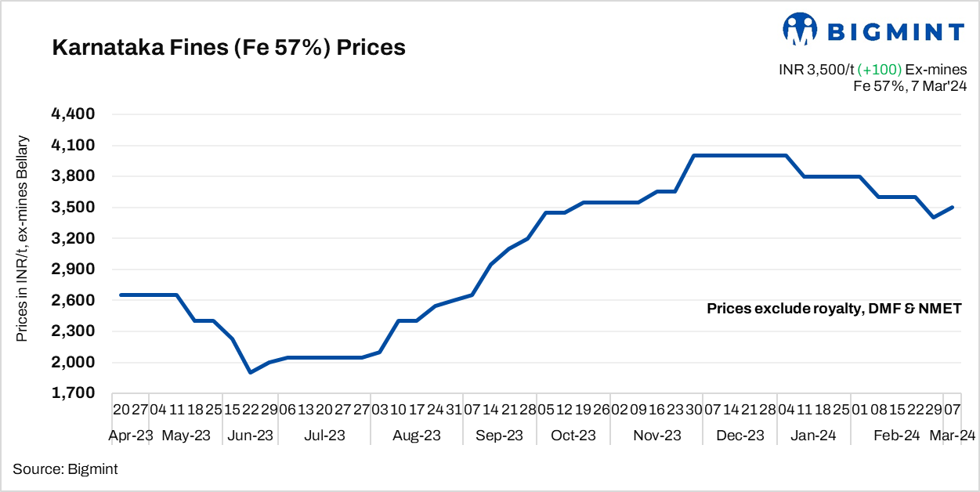This screenshot has width=980, height=492.
Task: Click the 4,400 y-axis label
Action: coord(73,114)
